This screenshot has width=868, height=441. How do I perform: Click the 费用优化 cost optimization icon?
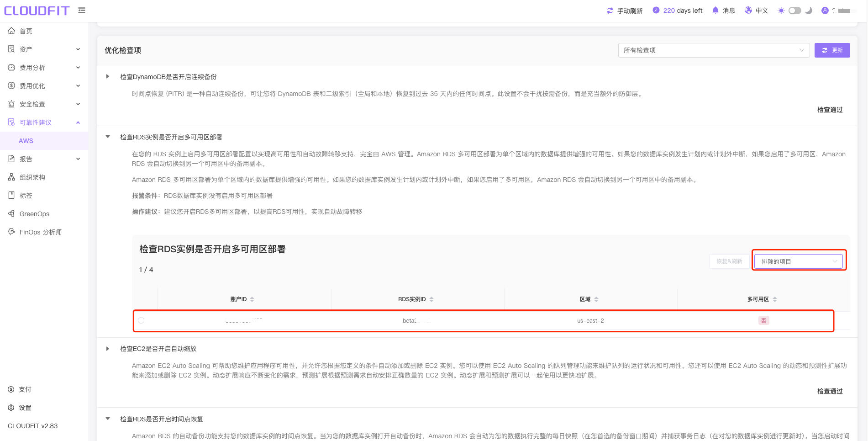click(x=11, y=85)
